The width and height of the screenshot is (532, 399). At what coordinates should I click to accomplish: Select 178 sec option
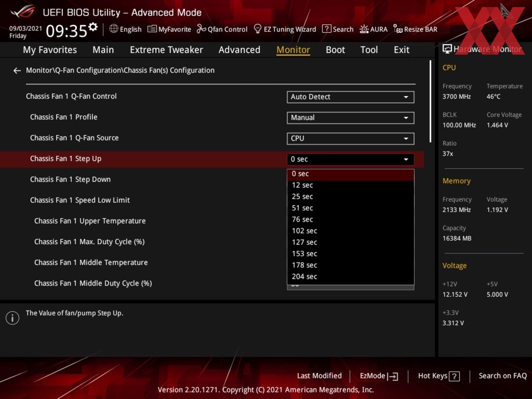pyautogui.click(x=350, y=265)
